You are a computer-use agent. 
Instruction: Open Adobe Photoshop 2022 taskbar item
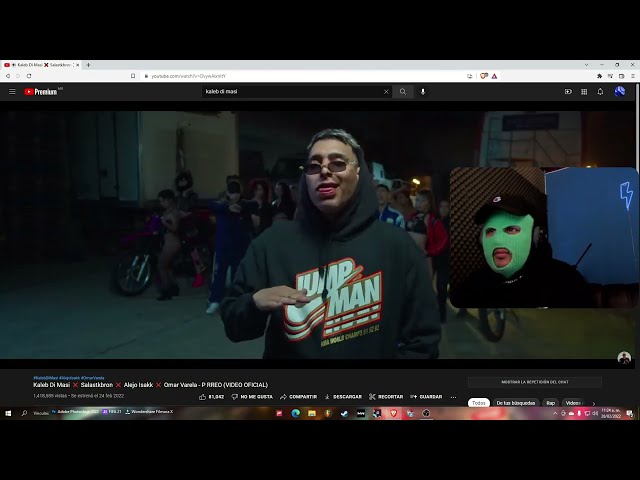[x=75, y=412]
